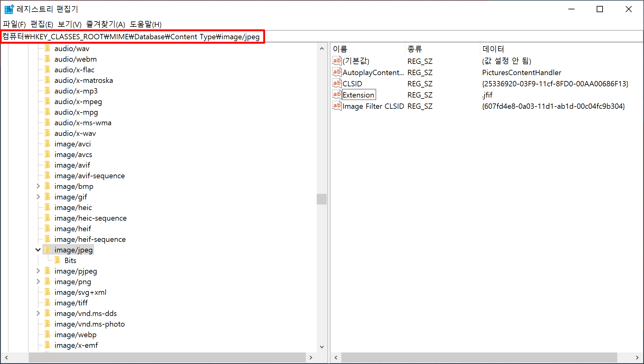Collapse the image/jpeg tree node
644x364 pixels.
pos(38,250)
